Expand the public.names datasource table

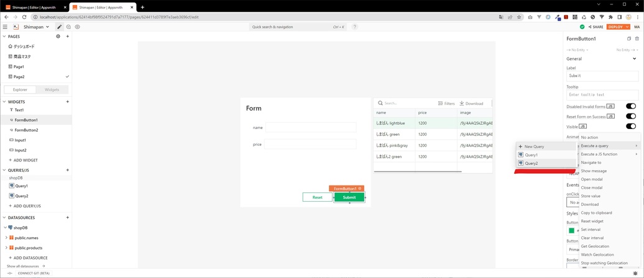[6, 238]
